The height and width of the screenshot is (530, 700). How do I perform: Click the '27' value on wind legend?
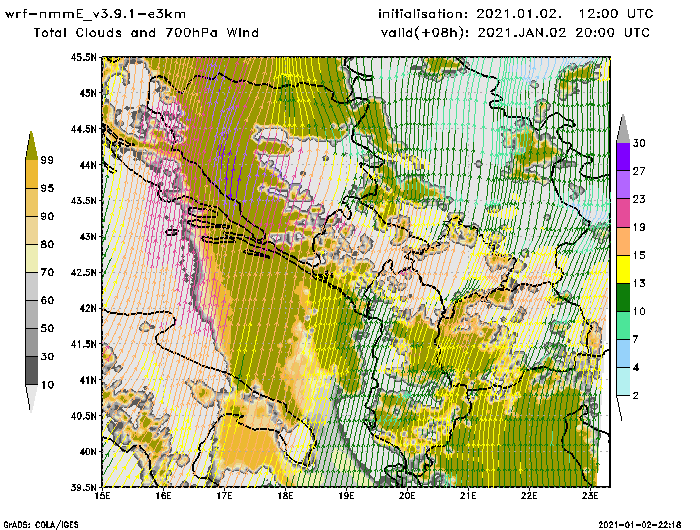(x=639, y=171)
